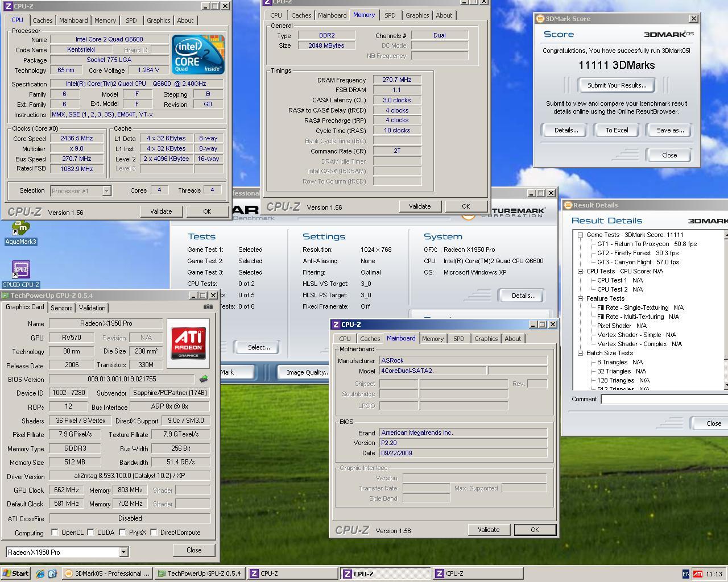This screenshot has width=728, height=582.
Task: Select GT3 Canyon Flight result row
Action: coord(638,262)
